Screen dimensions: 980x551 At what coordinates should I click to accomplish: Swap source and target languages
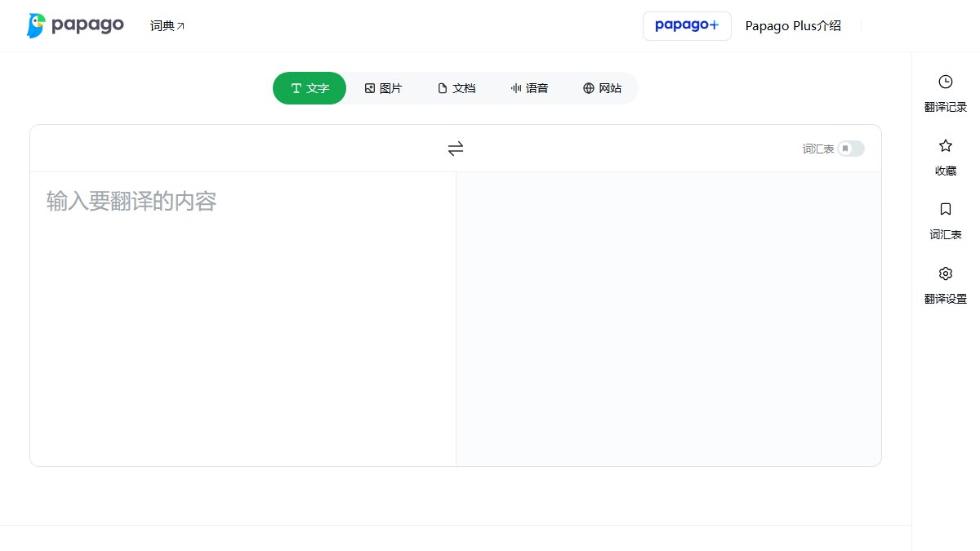(456, 149)
